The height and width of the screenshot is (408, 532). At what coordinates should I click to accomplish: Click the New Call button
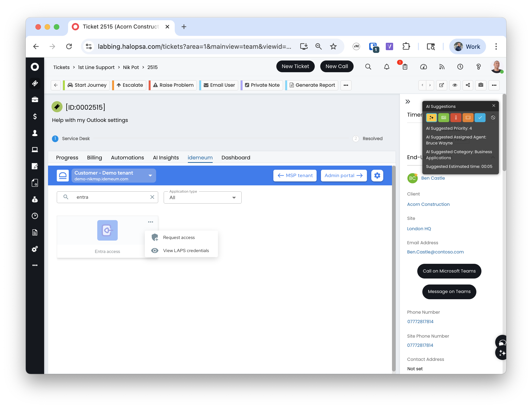(337, 66)
